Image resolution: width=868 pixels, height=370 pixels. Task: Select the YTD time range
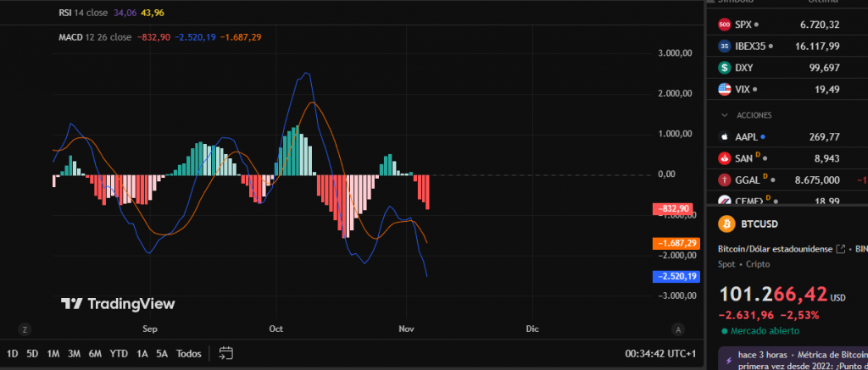(x=119, y=353)
